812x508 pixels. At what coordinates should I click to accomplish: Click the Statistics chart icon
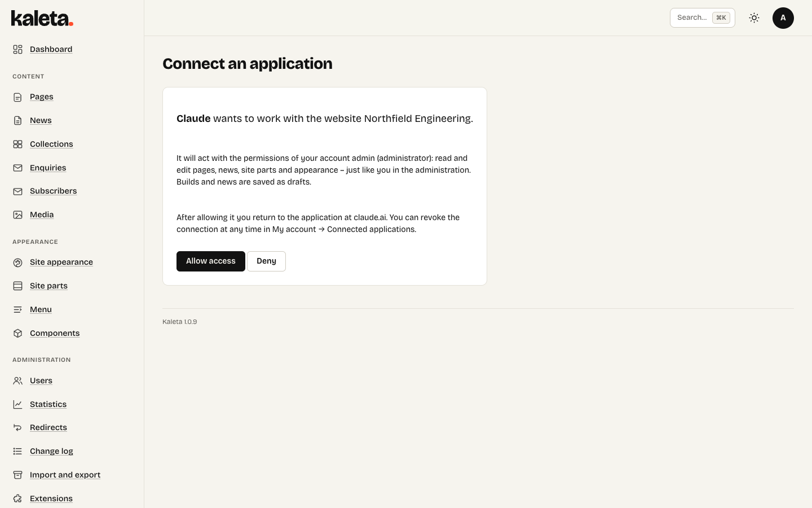(x=18, y=405)
